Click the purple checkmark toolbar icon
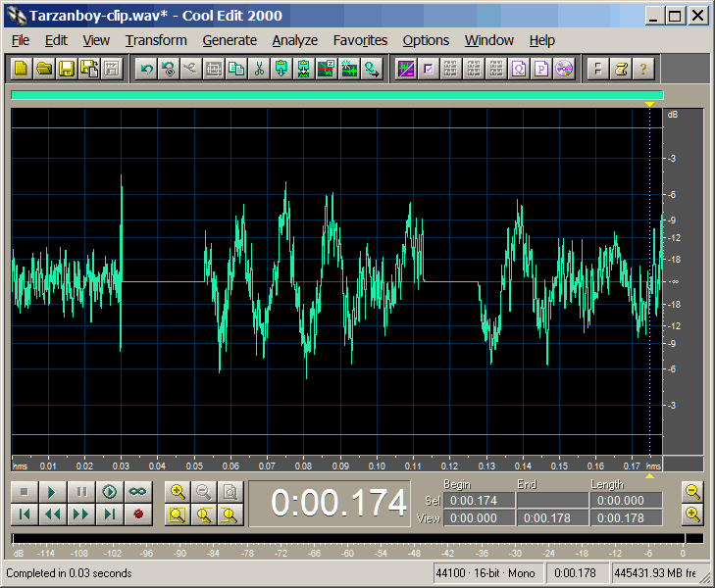This screenshot has height=588, width=715. coord(429,69)
